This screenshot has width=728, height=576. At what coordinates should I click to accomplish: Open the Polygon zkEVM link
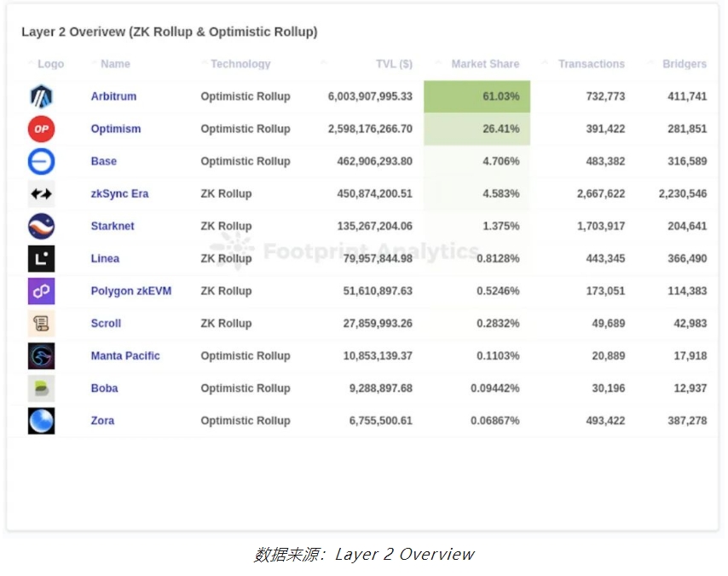(x=131, y=291)
